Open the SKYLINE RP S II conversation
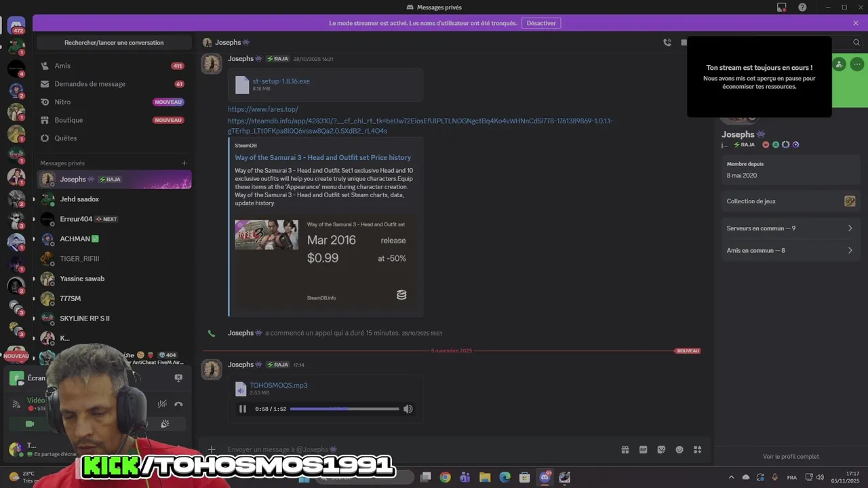The image size is (868, 488). [x=114, y=319]
